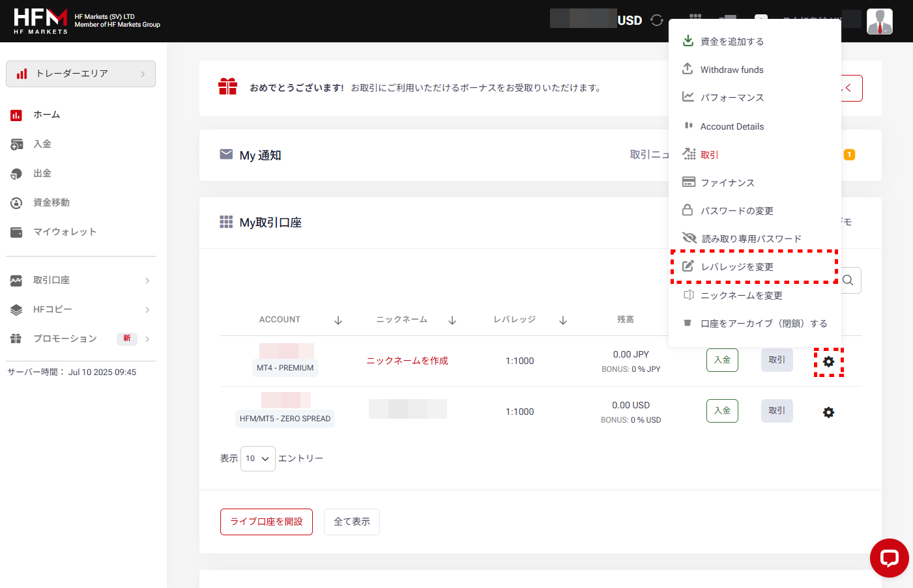
Task: Click 取引 button for the MT4 Premium account
Action: point(777,360)
